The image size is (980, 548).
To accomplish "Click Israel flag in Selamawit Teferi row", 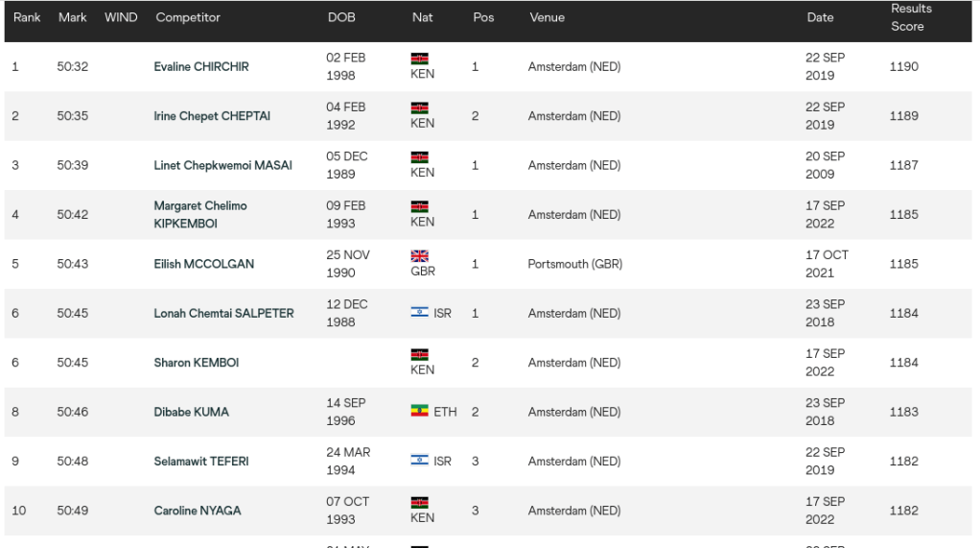I will click(x=419, y=461).
